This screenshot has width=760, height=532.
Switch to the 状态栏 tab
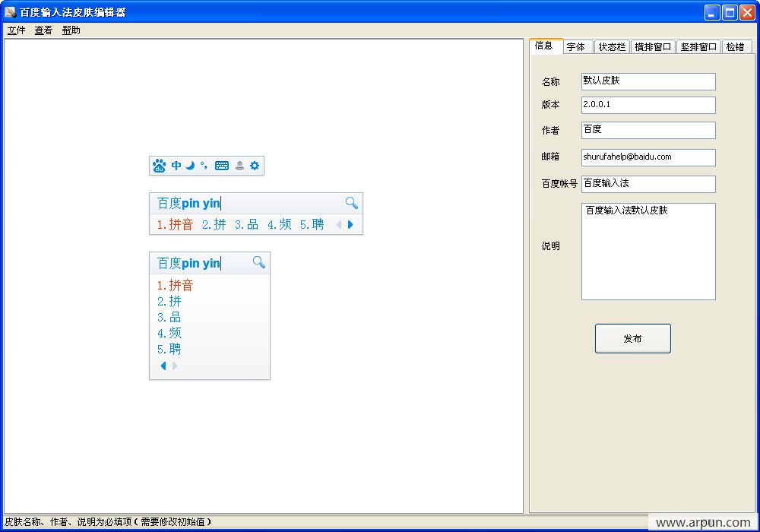(x=612, y=47)
